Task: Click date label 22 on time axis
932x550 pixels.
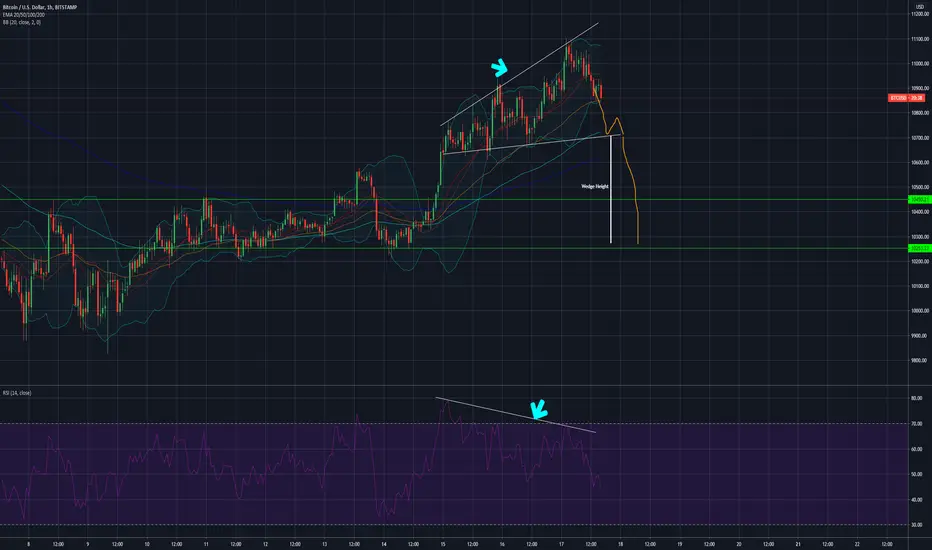Action: (x=857, y=544)
